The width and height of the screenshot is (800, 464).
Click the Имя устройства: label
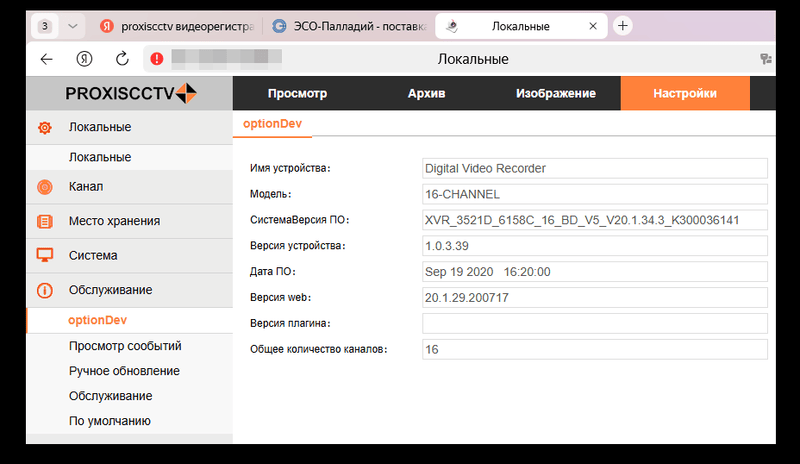click(x=290, y=168)
